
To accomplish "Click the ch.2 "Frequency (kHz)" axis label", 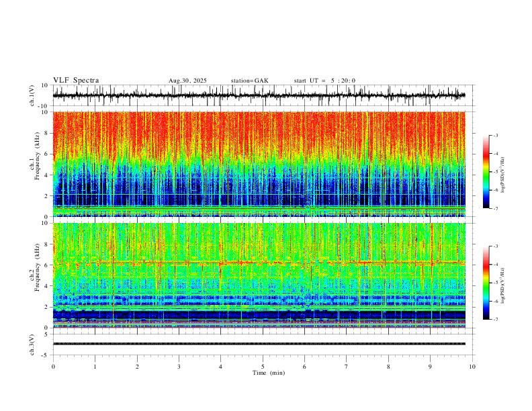I will (38, 267).
